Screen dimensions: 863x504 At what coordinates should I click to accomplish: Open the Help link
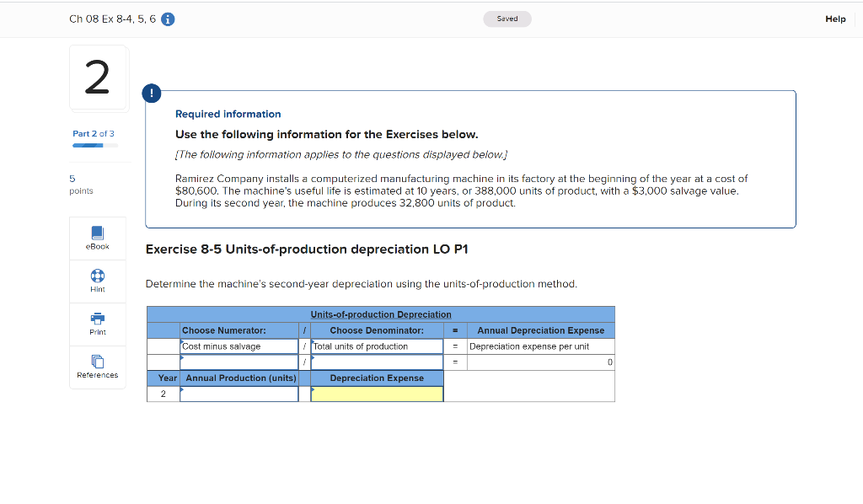point(835,19)
